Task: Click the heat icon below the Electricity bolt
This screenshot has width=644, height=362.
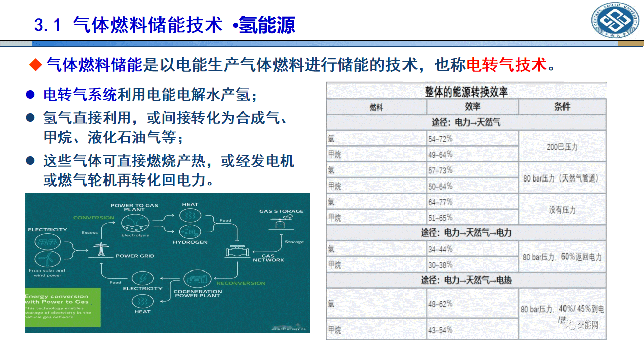Action: coord(143,301)
